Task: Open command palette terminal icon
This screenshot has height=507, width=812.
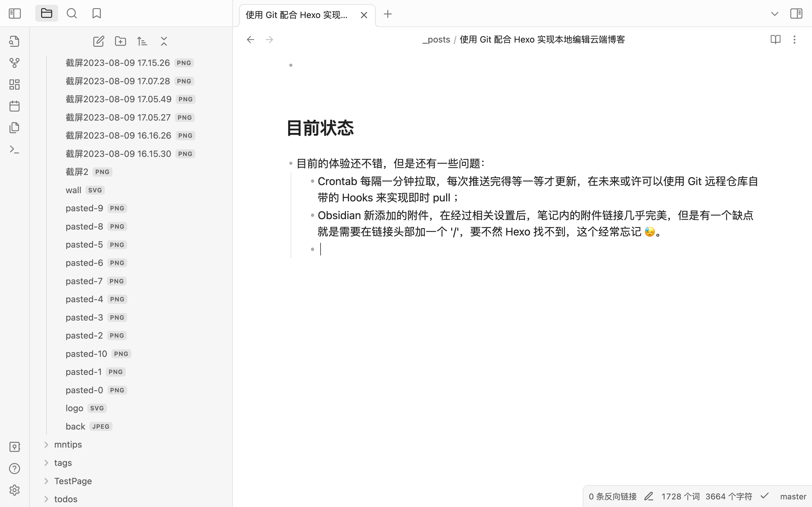Action: click(14, 150)
